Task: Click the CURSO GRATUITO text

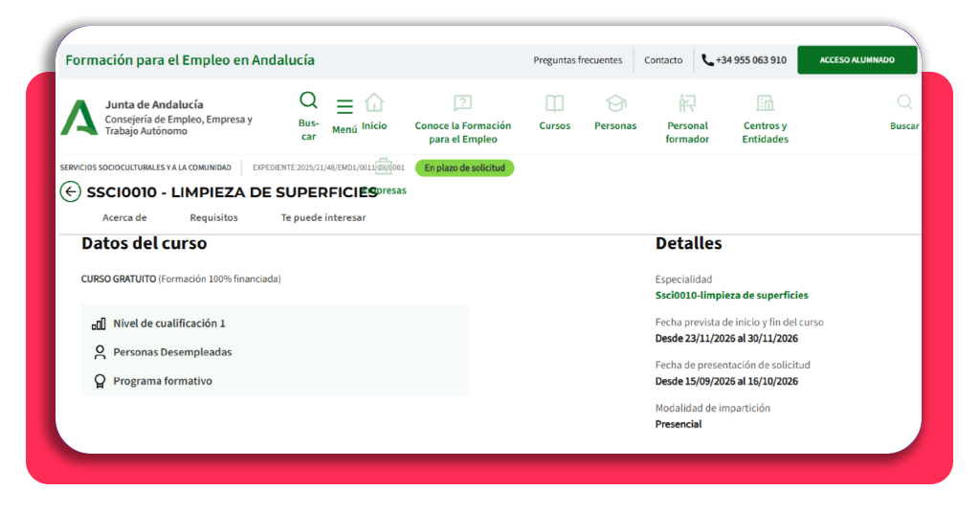Action: pyautogui.click(x=119, y=279)
